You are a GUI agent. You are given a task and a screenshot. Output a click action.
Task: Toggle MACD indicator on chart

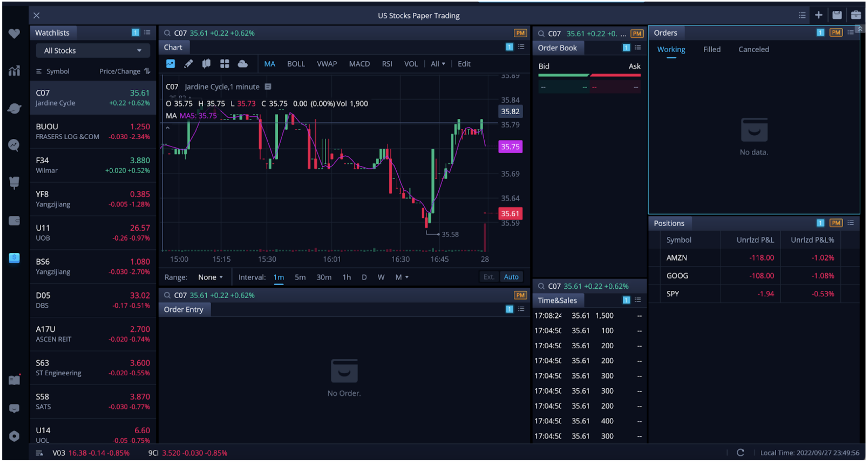coord(359,64)
